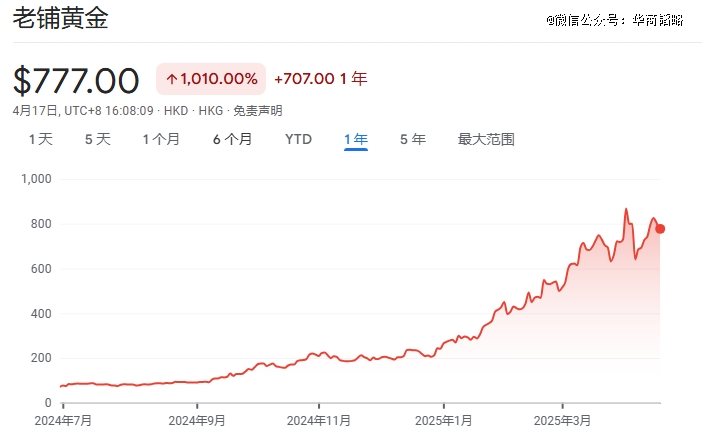The width and height of the screenshot is (702, 443).
Task: Click the red endpoint dot on chart
Action: pyautogui.click(x=660, y=229)
